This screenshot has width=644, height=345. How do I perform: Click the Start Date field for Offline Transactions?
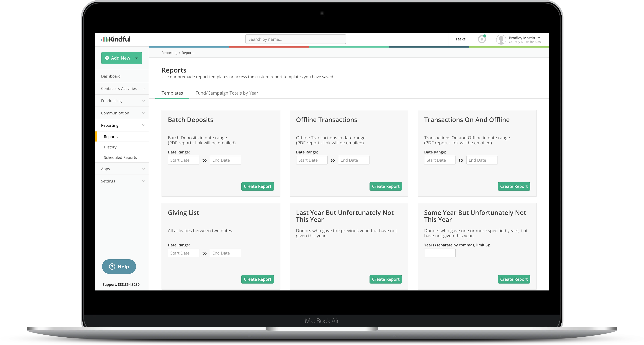(312, 160)
